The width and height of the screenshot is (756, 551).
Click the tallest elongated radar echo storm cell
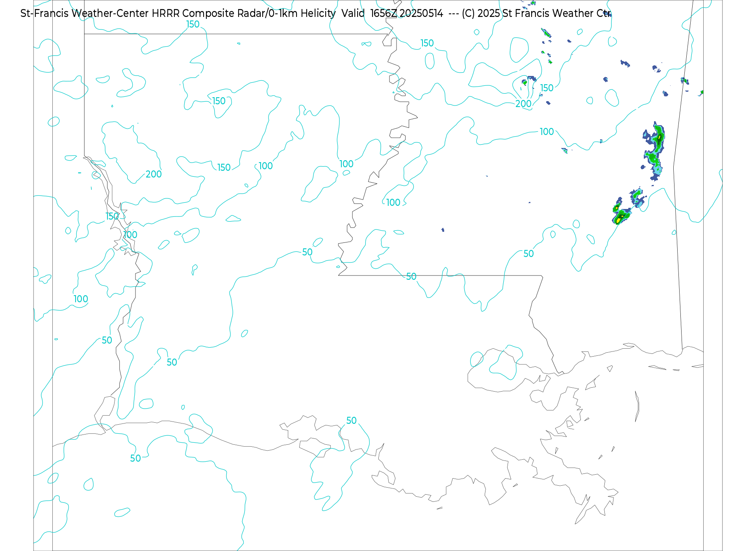pyautogui.click(x=654, y=152)
